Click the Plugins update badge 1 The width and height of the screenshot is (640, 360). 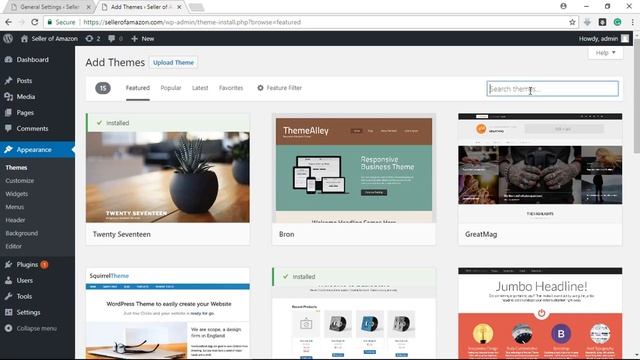point(44,264)
